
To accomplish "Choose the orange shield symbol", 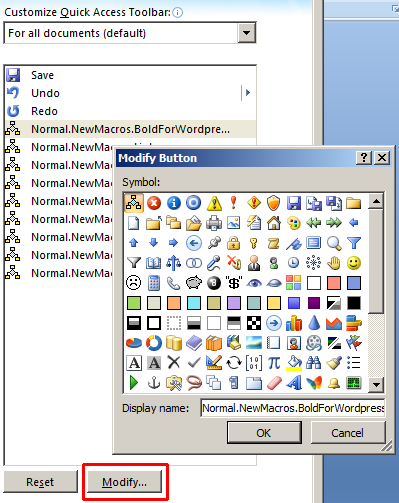I will (274, 203).
